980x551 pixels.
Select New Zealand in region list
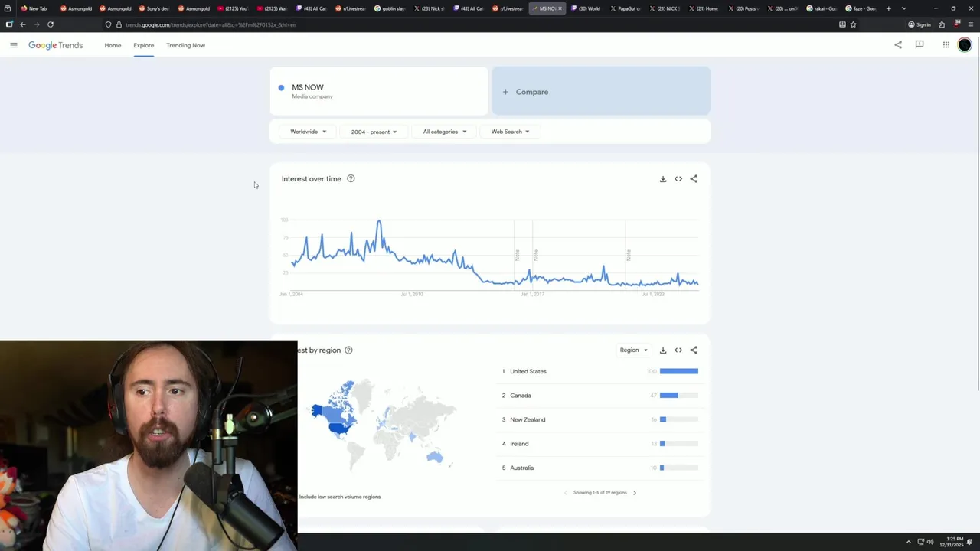(x=528, y=419)
